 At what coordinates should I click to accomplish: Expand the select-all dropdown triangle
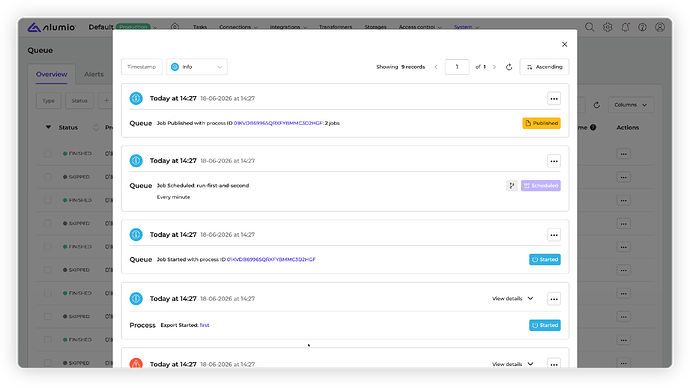pos(48,127)
